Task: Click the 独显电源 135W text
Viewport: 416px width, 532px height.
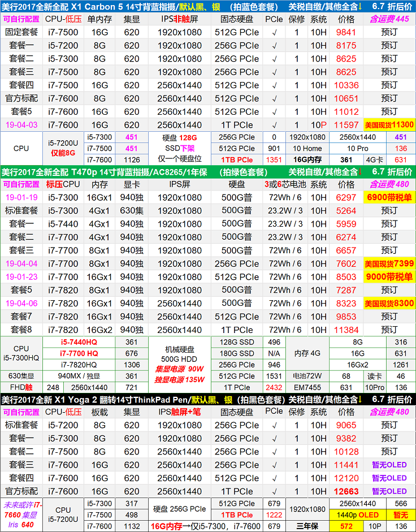Action: pos(179,380)
